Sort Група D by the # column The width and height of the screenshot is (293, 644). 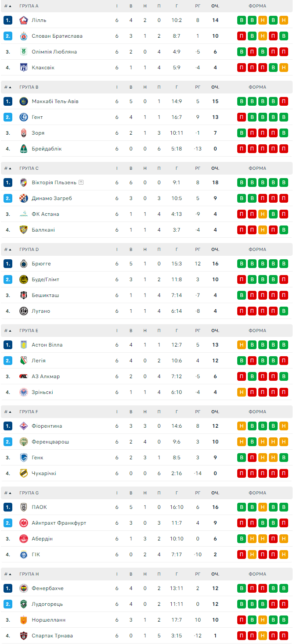[x=8, y=250]
